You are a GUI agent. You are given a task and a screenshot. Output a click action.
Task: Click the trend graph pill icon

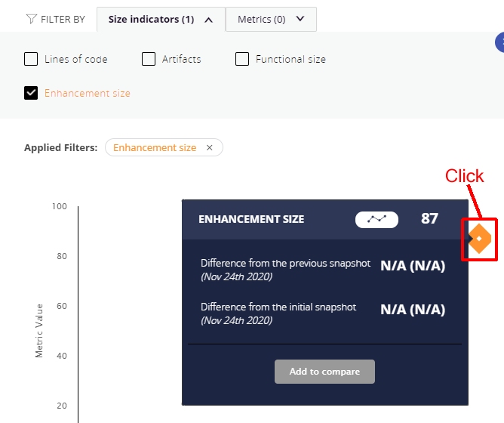click(376, 220)
